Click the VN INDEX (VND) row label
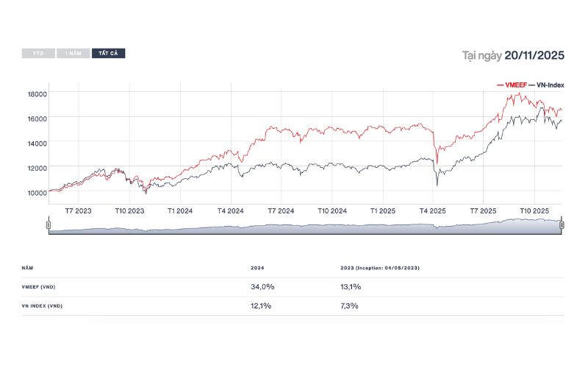 tap(43, 305)
